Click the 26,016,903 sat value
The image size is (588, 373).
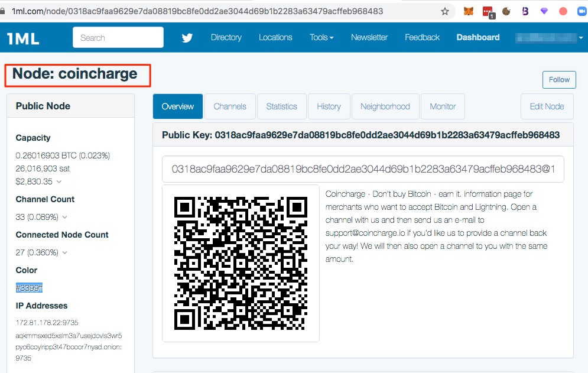click(43, 168)
